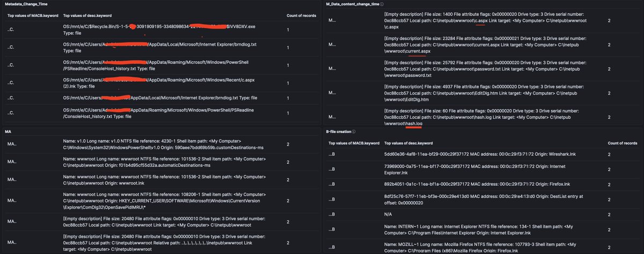Viewport: 644px width, 254px height.
Task: Click the INTERN~1 Internet Explorer shell item row
Action: tap(483, 230)
